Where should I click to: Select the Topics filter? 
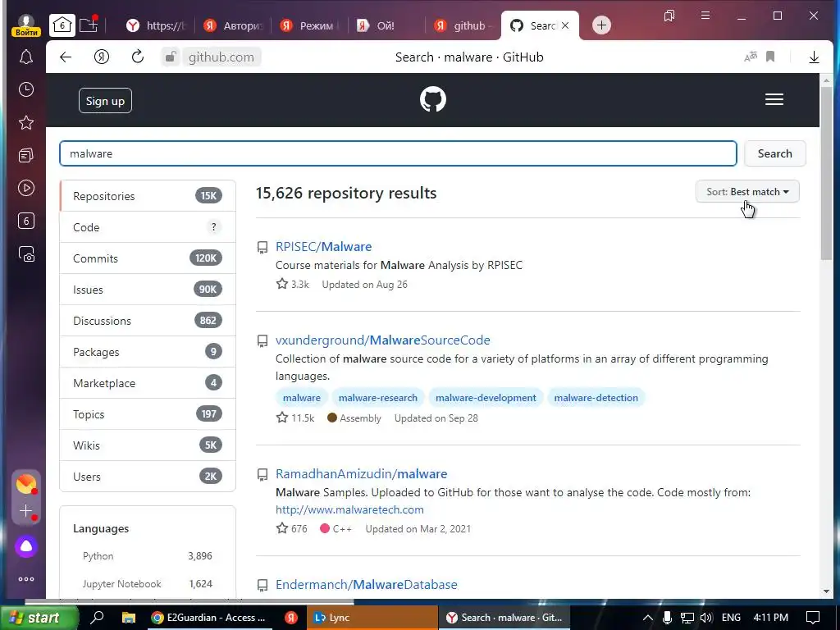tap(148, 414)
